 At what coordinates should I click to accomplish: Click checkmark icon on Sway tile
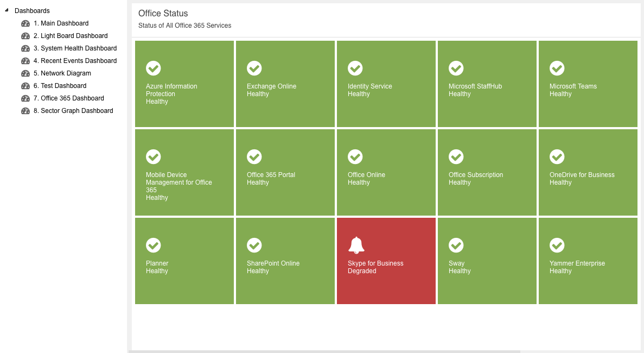pyautogui.click(x=456, y=245)
